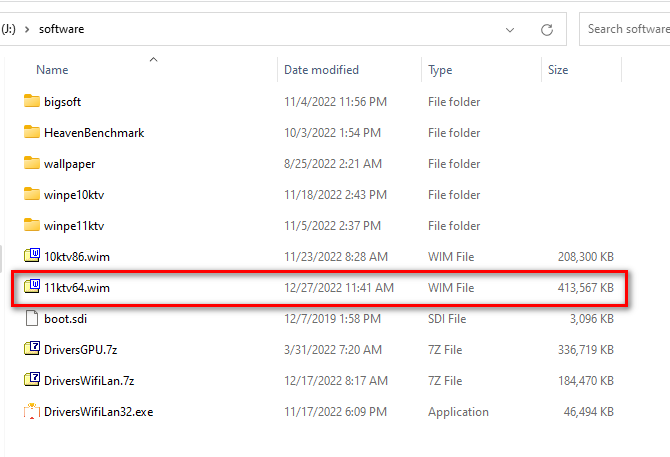Viewport: 670px width, 457px height.
Task: Select the DriversWifiLan32.exe file name
Action: click(x=99, y=412)
